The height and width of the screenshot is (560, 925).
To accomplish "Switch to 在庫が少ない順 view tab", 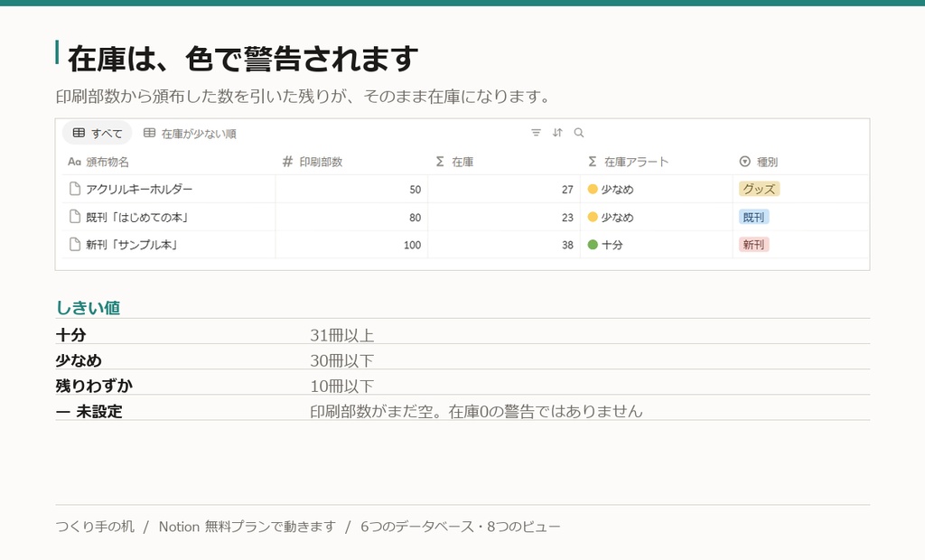I will pyautogui.click(x=190, y=134).
